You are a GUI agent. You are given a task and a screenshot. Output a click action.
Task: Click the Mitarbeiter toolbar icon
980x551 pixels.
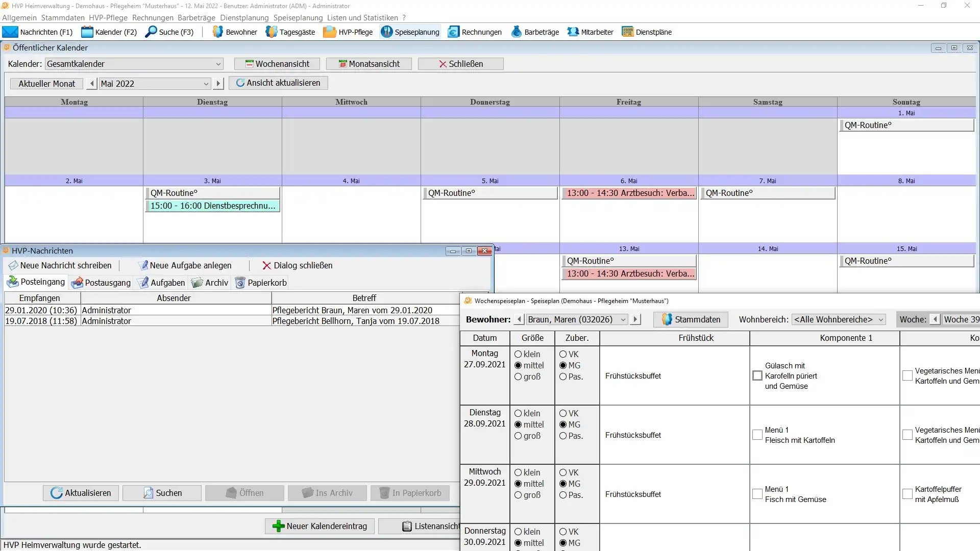point(573,32)
